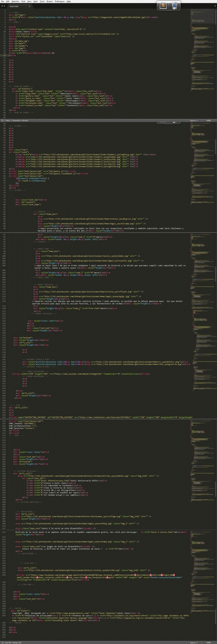The height and width of the screenshot is (644, 217).
Task: Open the View menu
Action: (x=29, y=2)
